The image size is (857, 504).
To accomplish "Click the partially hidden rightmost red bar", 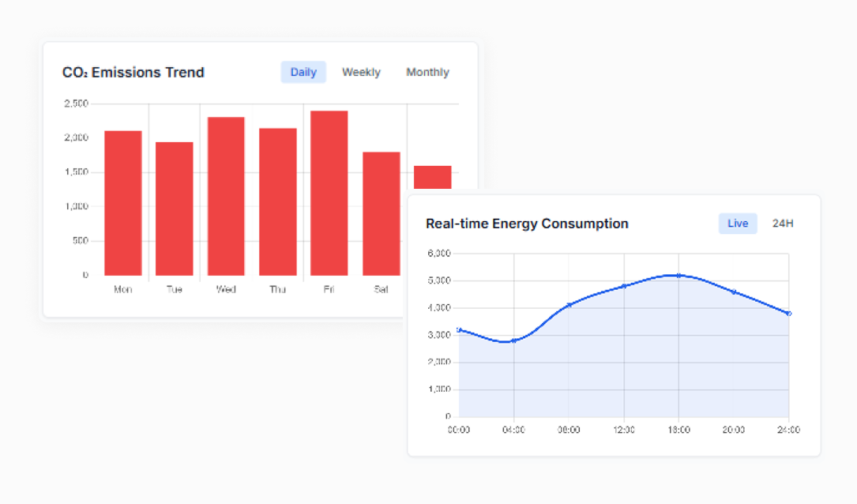I will click(432, 177).
